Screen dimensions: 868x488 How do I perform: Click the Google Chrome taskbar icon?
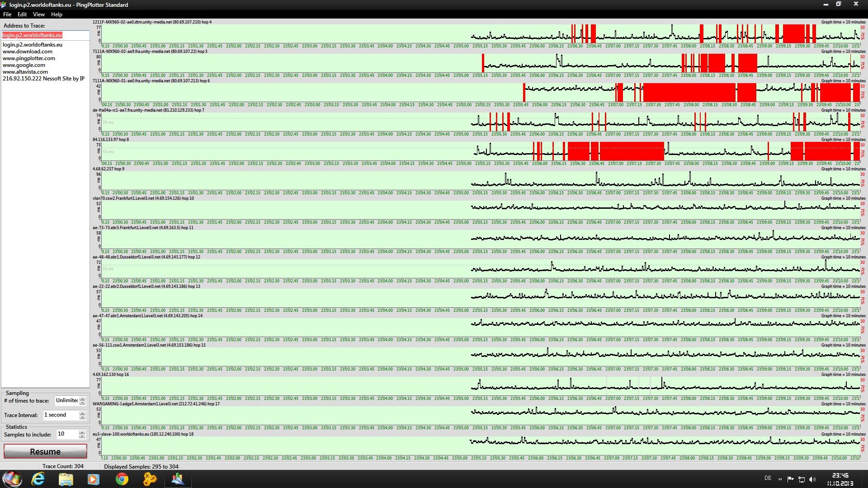122,479
